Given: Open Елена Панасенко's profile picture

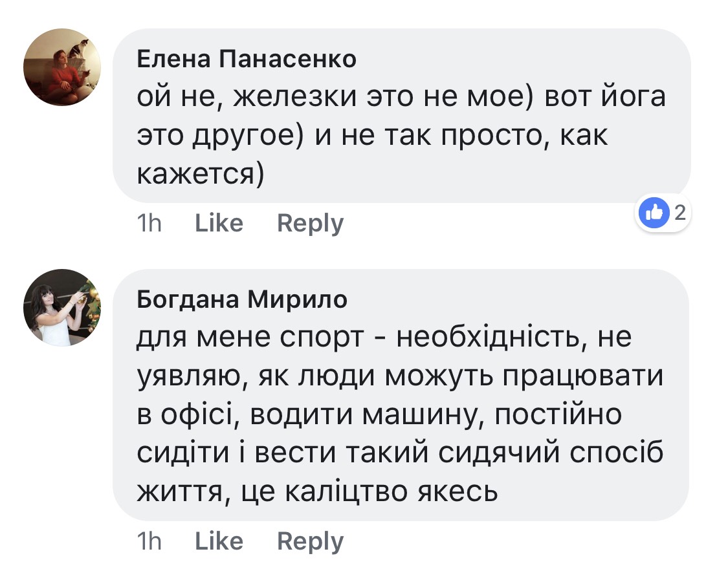Looking at the screenshot, I should click(62, 67).
